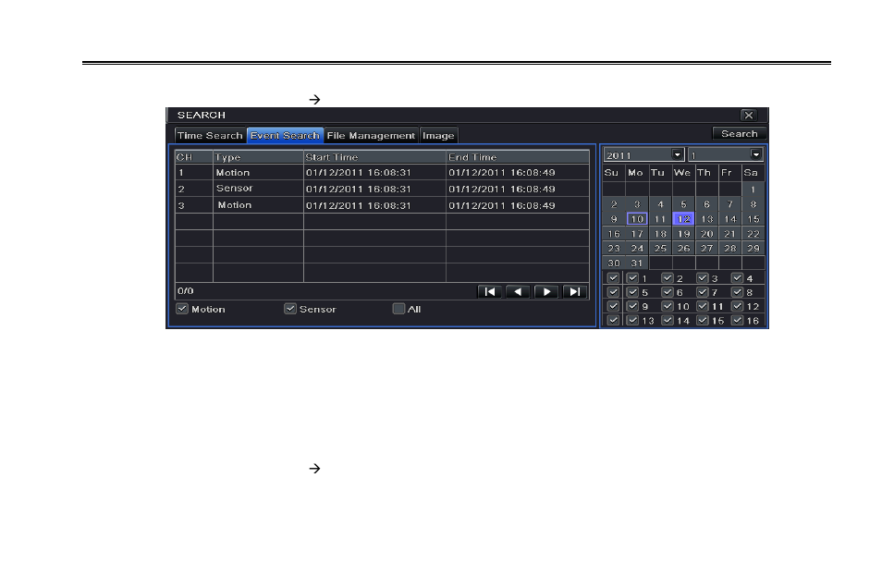Select the channel 3 Motion event row

coord(382,205)
